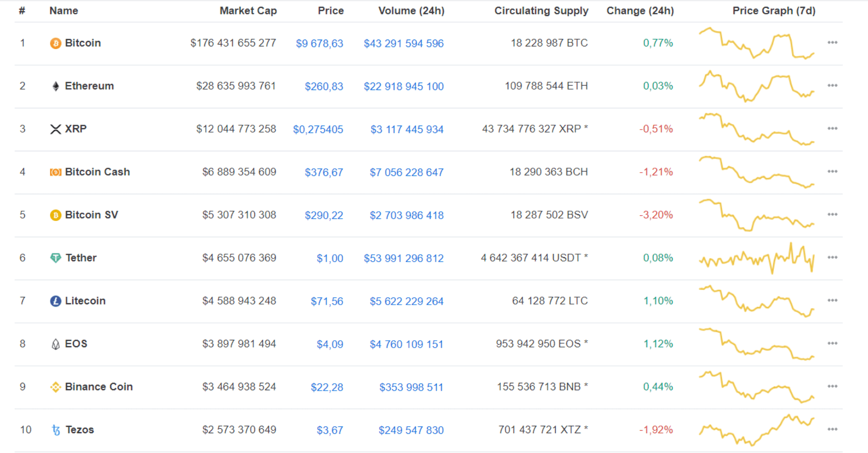The height and width of the screenshot is (453, 868).
Task: Click Tether volume $53 991 296 812
Action: pos(404,259)
